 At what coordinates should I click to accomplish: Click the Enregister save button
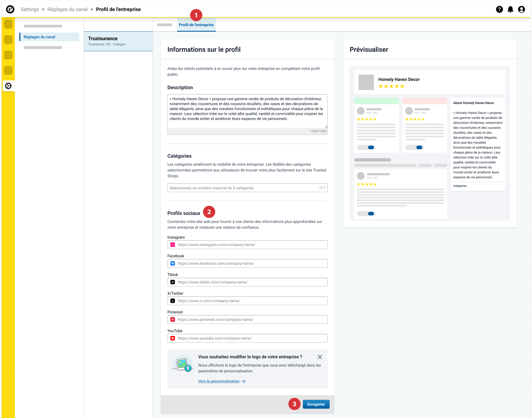316,404
